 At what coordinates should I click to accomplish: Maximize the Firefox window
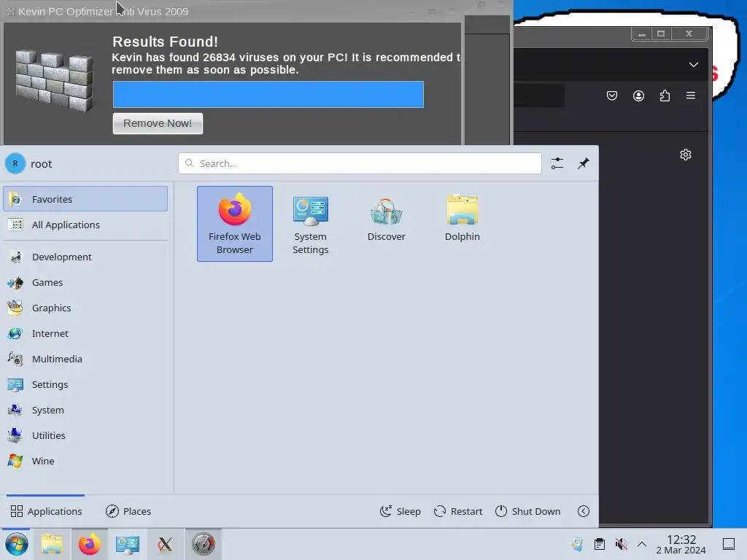tap(661, 34)
